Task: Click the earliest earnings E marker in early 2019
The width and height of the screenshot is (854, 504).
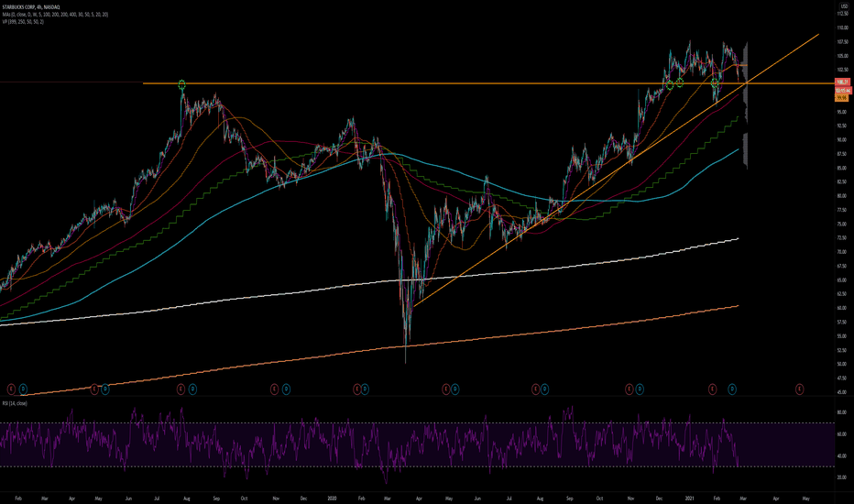Action: click(x=11, y=389)
